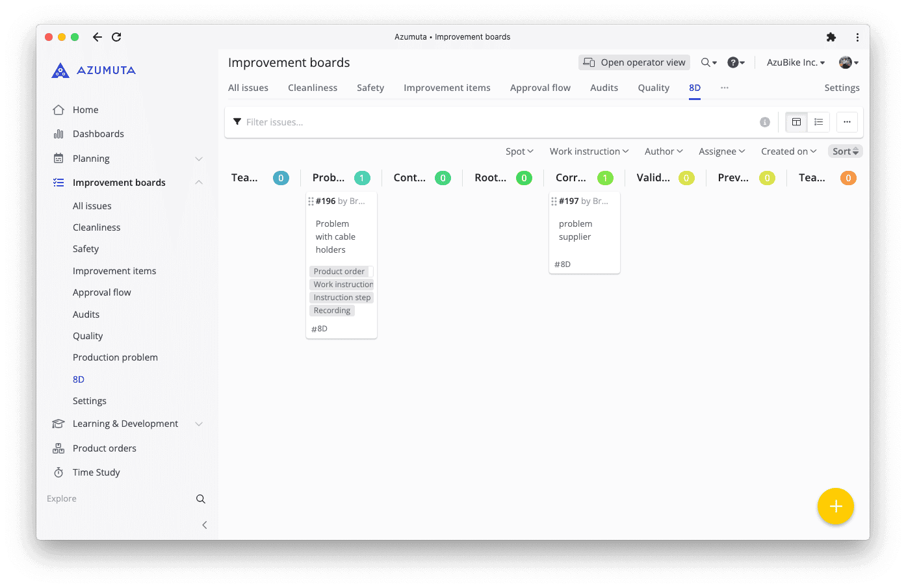Viewport: 906px width, 588px height.
Task: Reload the page with the refresh icon
Action: coord(116,37)
